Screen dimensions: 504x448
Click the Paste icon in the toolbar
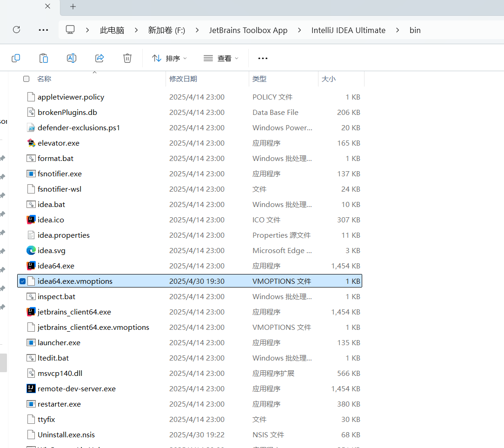tap(43, 57)
